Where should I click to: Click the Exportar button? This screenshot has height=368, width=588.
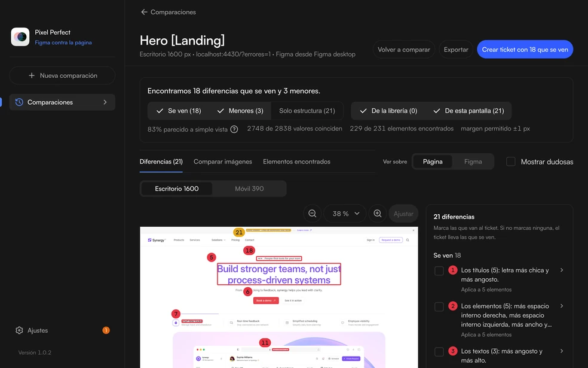point(456,49)
